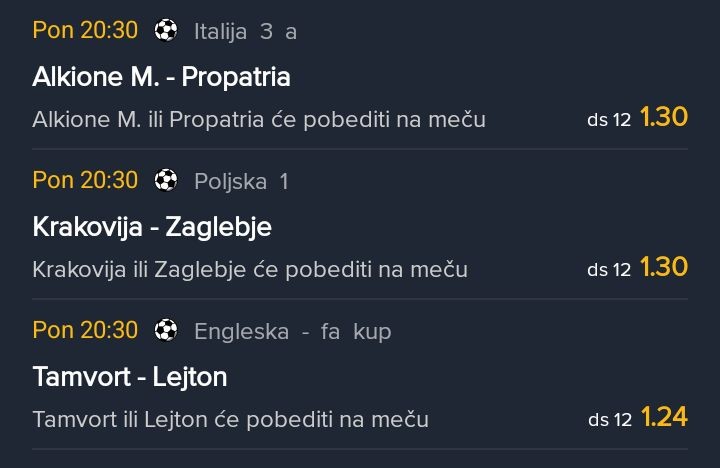Image resolution: width=720 pixels, height=468 pixels.
Task: Select the 1.30 odds for Krakovija - Zaglebje
Action: (664, 268)
